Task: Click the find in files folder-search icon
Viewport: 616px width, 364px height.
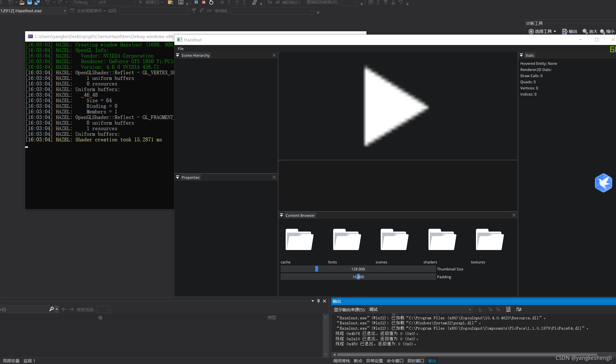Action: [170, 2]
